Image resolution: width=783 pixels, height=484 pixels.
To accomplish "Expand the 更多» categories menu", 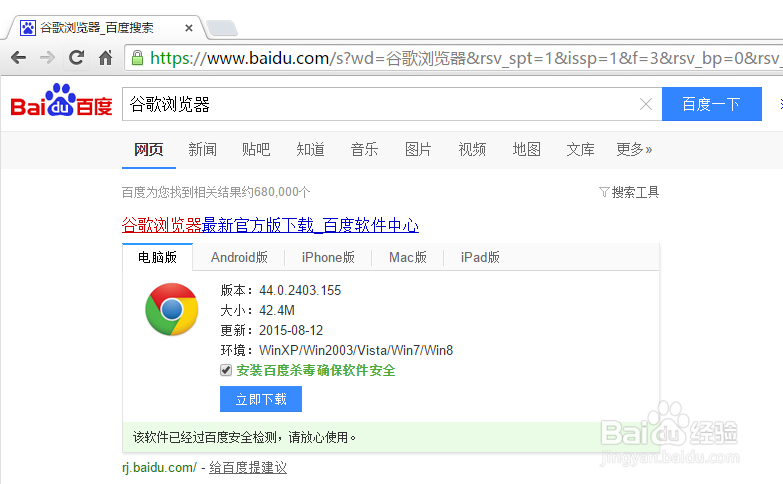I will [x=634, y=149].
